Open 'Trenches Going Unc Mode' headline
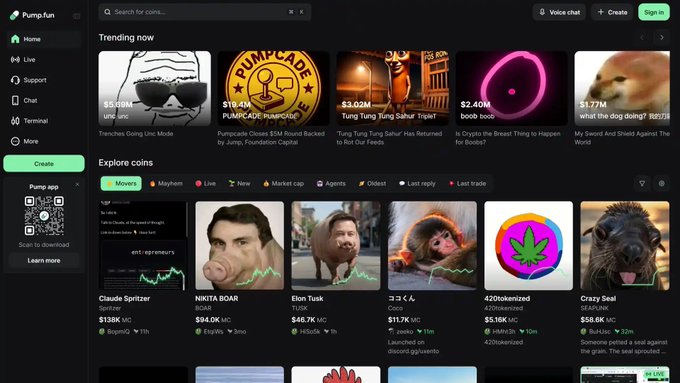Screen dimensions: 680x383 [136, 134]
